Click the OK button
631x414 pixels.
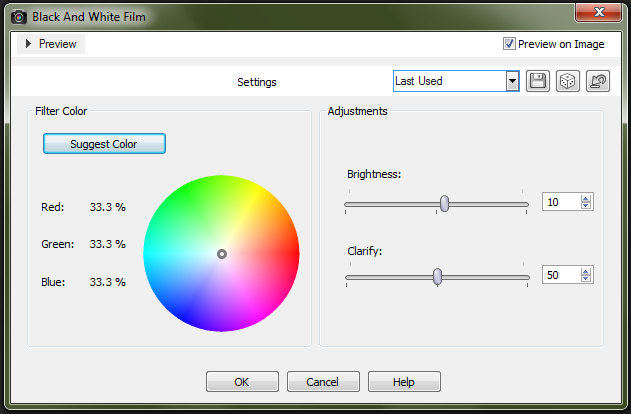point(242,381)
